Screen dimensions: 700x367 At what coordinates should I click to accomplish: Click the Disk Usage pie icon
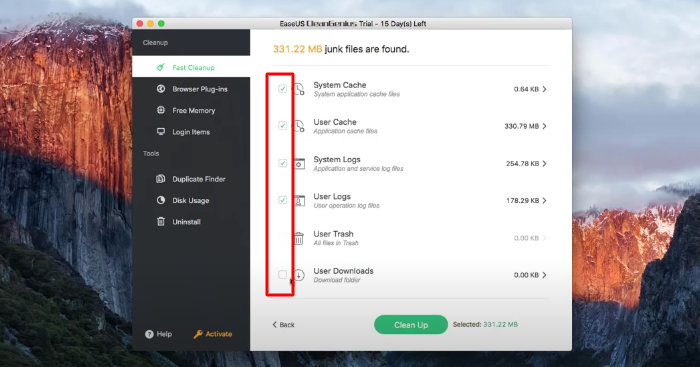pyautogui.click(x=161, y=200)
